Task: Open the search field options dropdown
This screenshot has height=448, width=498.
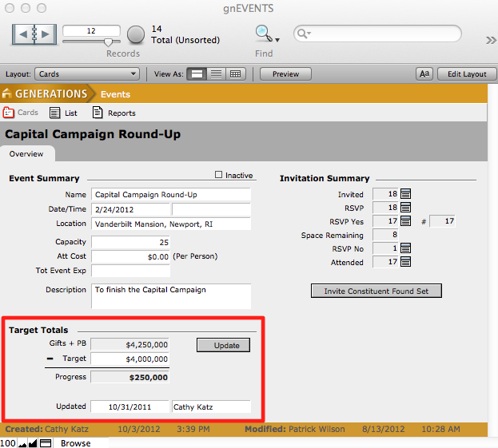Action: [x=303, y=34]
